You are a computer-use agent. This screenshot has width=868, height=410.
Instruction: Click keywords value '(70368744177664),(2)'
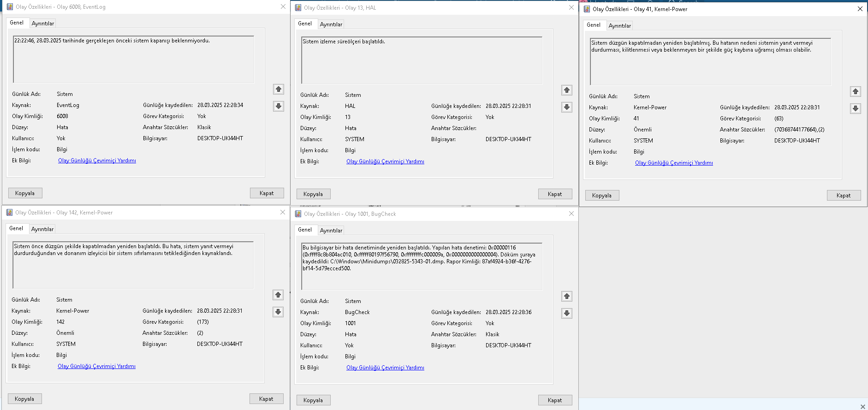click(799, 130)
